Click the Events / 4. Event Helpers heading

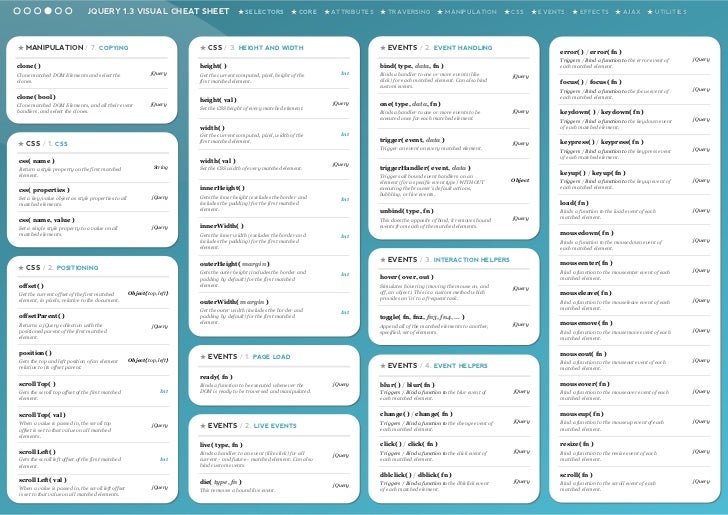tap(434, 365)
